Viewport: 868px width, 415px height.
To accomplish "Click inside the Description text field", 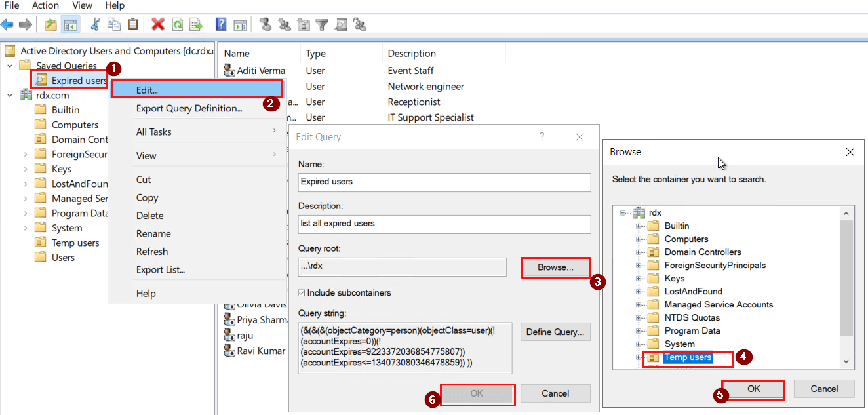I will 443,224.
